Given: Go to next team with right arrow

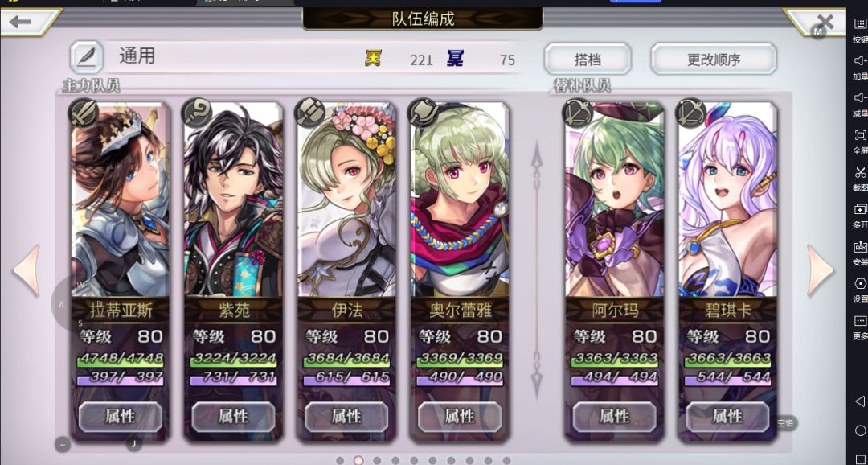Looking at the screenshot, I should (820, 270).
